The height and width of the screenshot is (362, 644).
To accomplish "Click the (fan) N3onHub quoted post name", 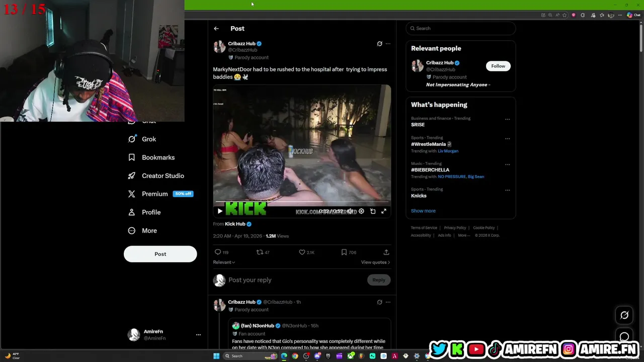I will pyautogui.click(x=258, y=326).
